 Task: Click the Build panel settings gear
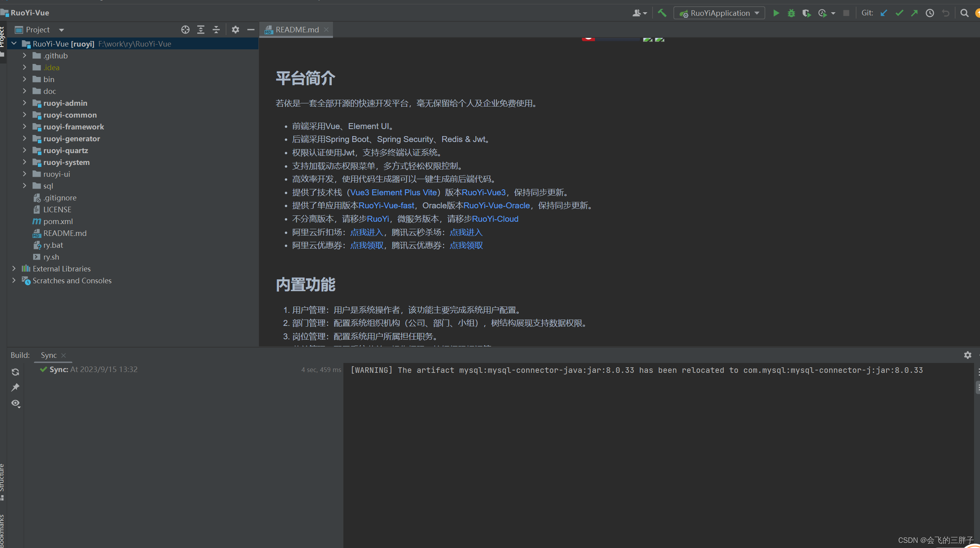(x=968, y=355)
